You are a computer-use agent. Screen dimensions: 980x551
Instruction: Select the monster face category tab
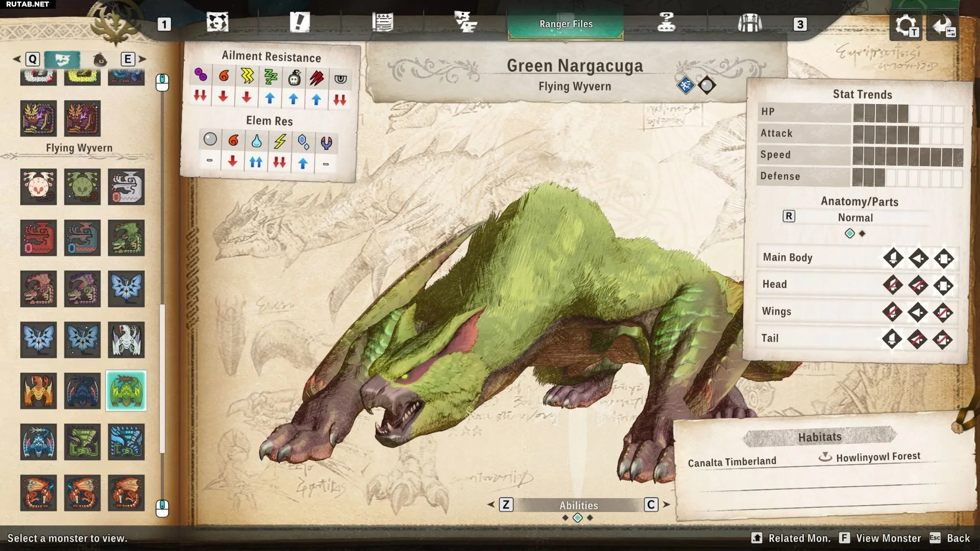click(x=62, y=60)
